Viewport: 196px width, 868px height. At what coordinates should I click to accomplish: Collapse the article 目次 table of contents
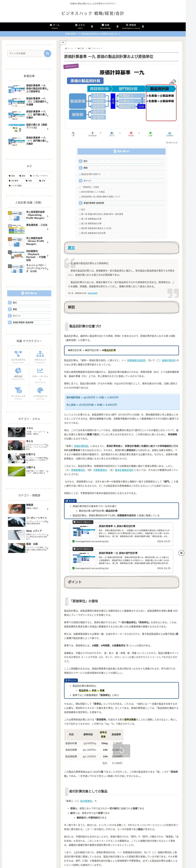click(122, 151)
